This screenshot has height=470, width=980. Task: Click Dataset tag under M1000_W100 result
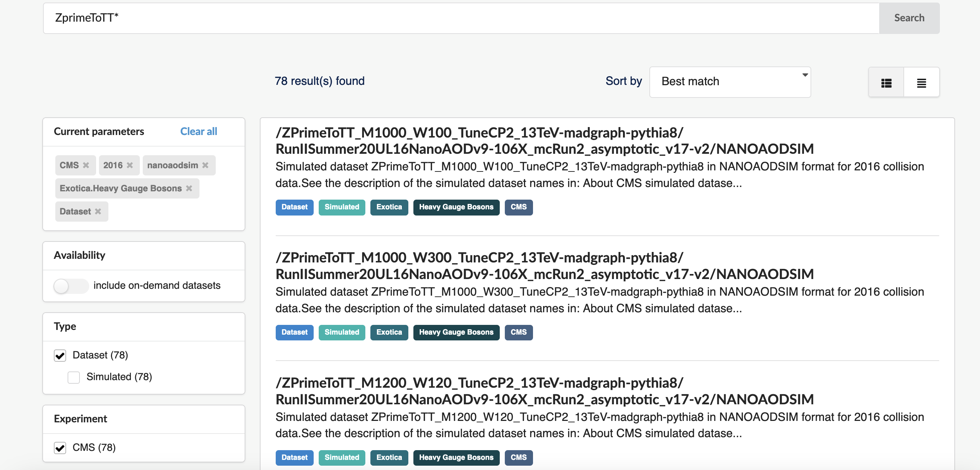click(x=295, y=207)
